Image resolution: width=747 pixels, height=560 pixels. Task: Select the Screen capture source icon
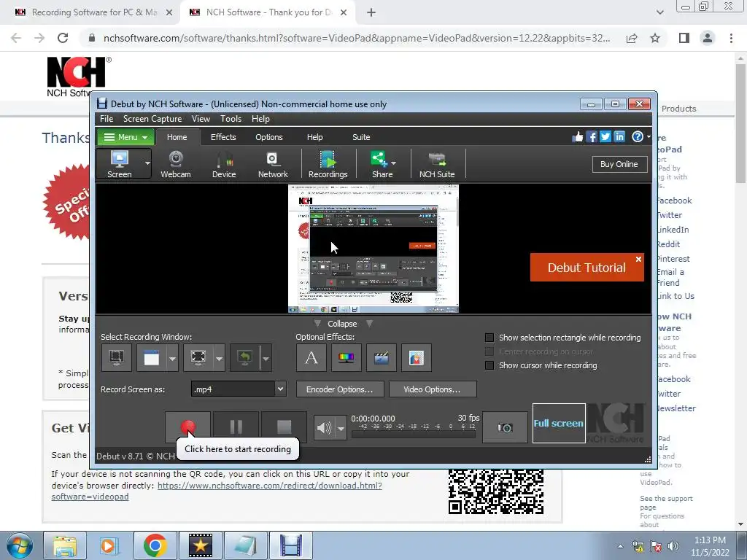[x=119, y=164]
